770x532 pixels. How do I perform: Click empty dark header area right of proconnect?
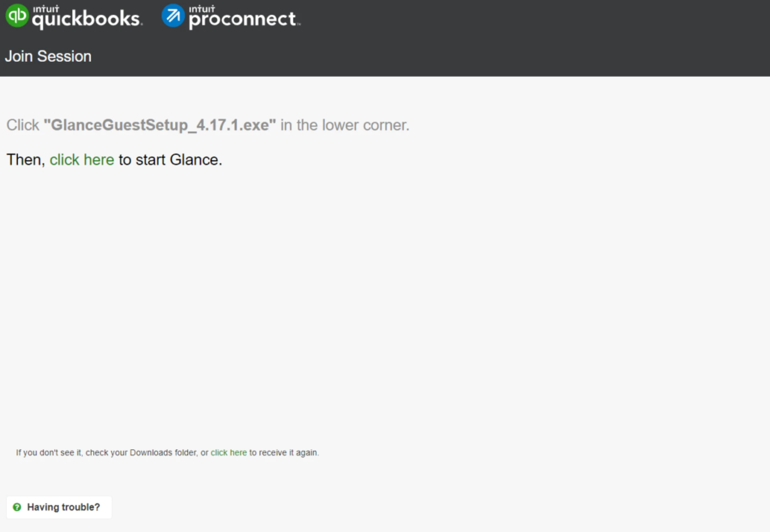[521, 24]
